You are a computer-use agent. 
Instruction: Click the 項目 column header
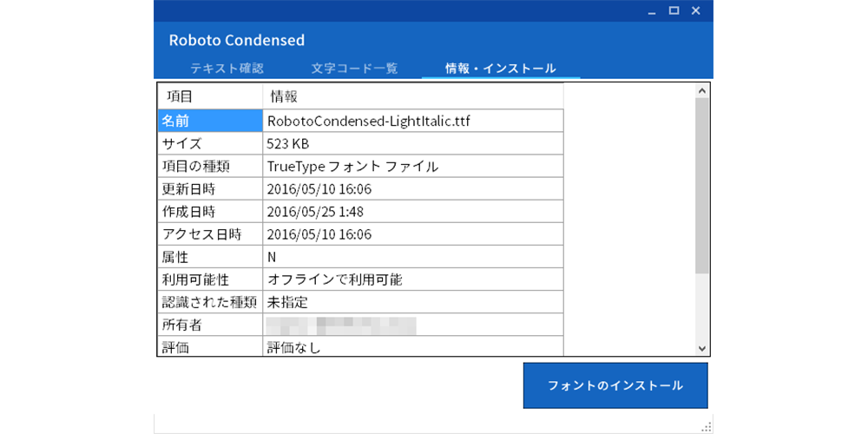coord(210,96)
